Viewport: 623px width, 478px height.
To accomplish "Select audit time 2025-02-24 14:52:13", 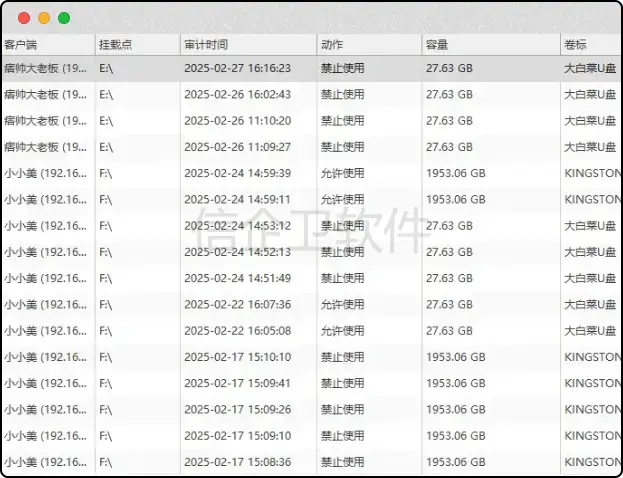I will click(x=238, y=252).
